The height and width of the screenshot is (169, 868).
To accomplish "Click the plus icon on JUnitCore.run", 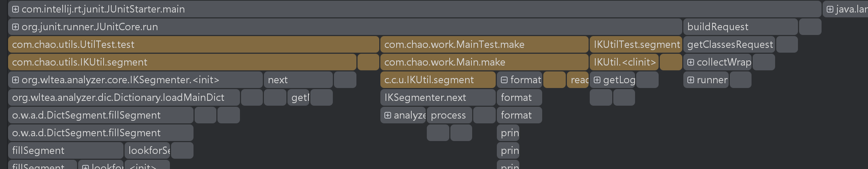I will (15, 27).
